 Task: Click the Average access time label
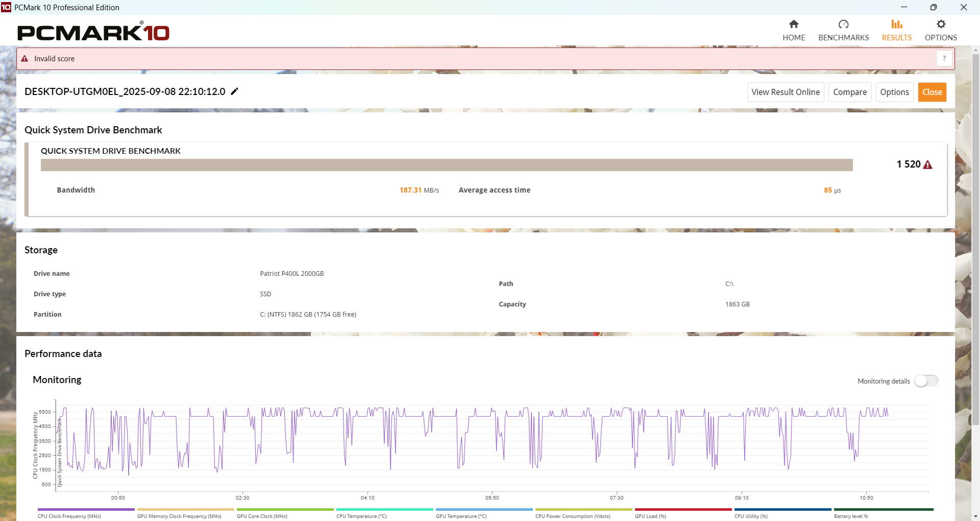495,190
